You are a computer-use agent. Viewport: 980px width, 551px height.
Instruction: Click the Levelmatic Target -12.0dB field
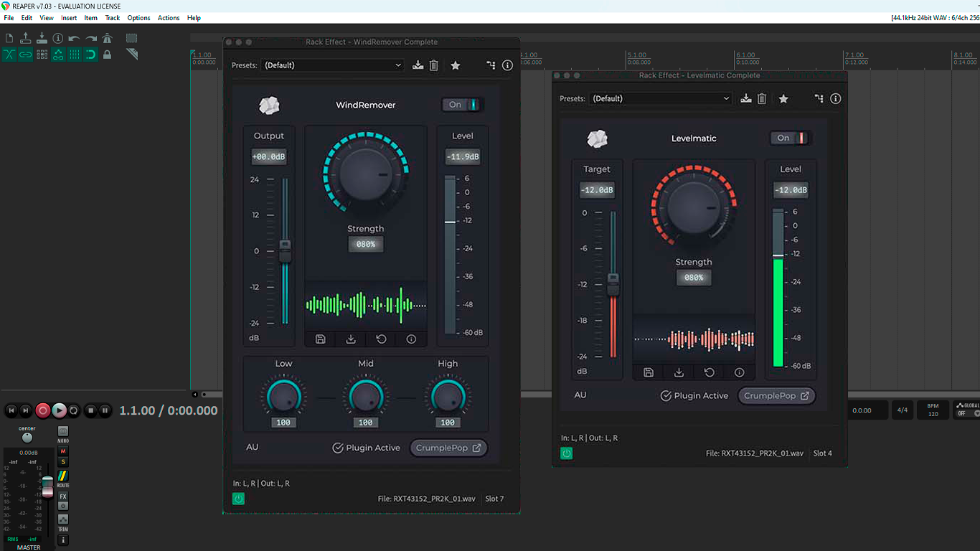pyautogui.click(x=597, y=190)
